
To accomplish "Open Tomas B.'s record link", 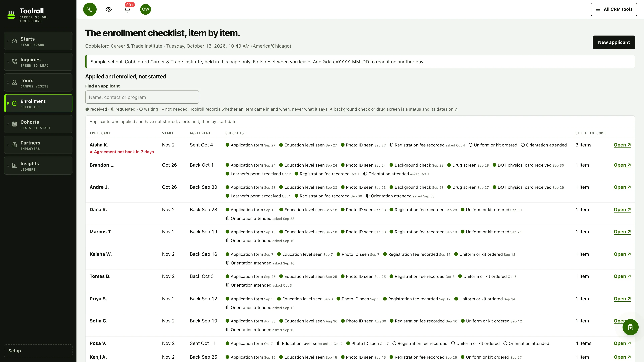I will (x=622, y=276).
